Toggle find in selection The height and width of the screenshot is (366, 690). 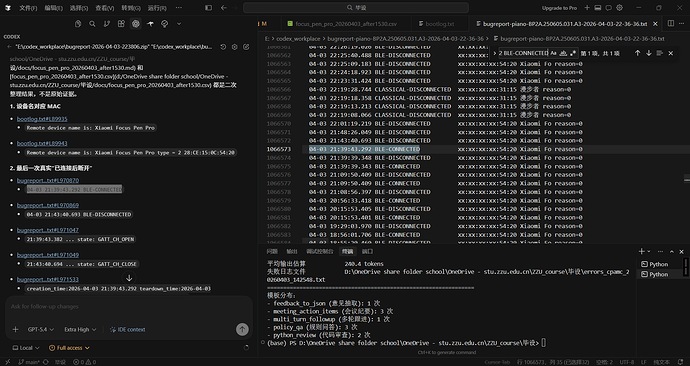tap(659, 53)
